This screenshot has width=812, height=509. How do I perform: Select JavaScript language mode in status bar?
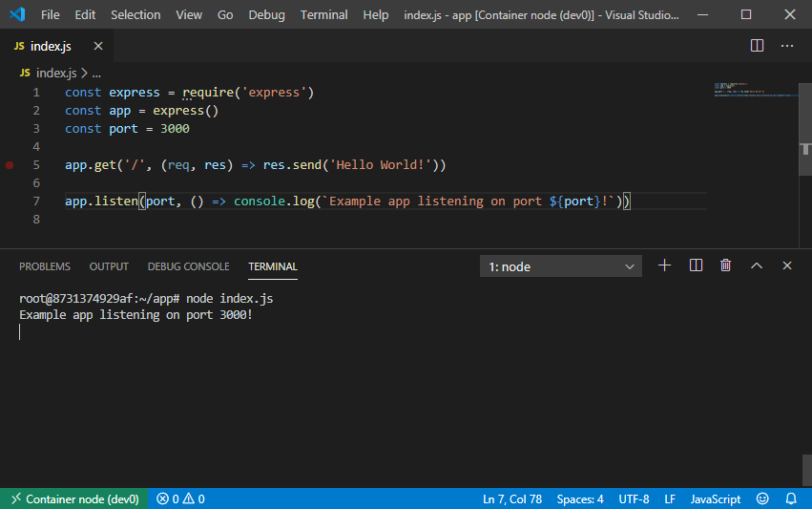point(715,498)
